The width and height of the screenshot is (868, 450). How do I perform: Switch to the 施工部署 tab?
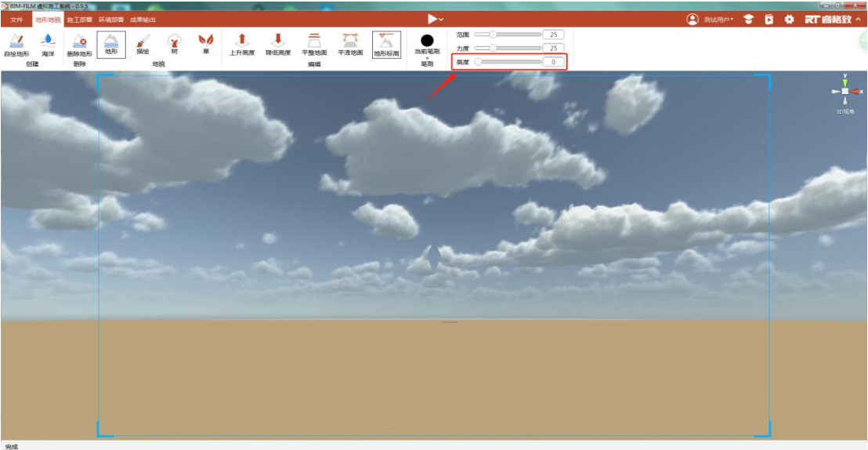(x=79, y=20)
